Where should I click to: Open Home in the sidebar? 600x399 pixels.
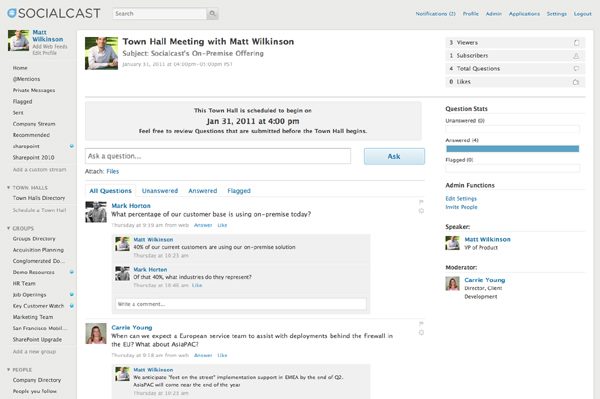coord(20,68)
